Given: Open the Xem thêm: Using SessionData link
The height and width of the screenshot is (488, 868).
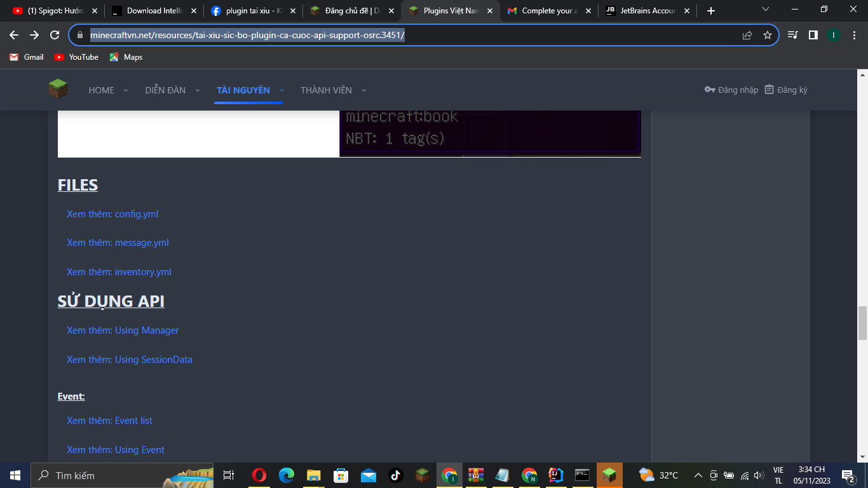Looking at the screenshot, I should (130, 360).
